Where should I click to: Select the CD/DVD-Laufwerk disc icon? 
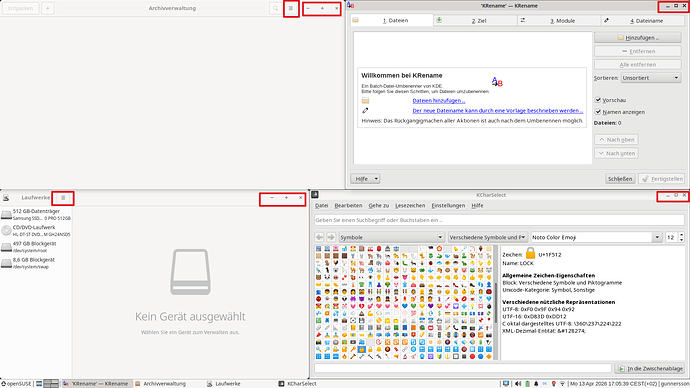(x=6, y=231)
